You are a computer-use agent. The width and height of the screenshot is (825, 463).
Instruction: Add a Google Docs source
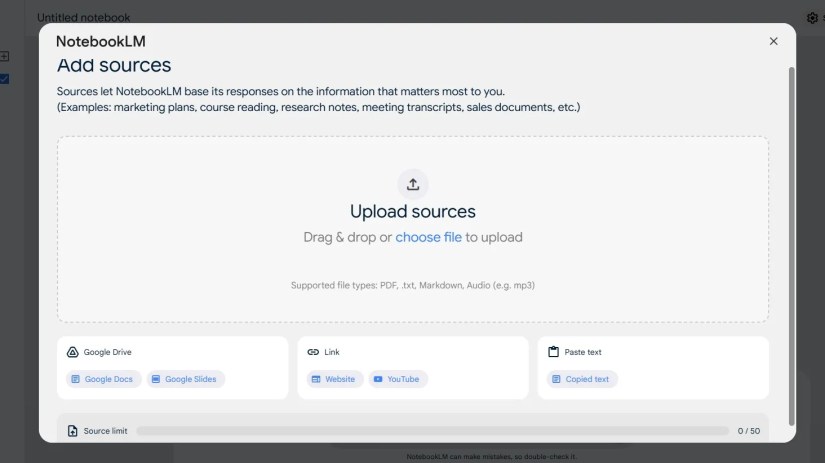click(103, 379)
